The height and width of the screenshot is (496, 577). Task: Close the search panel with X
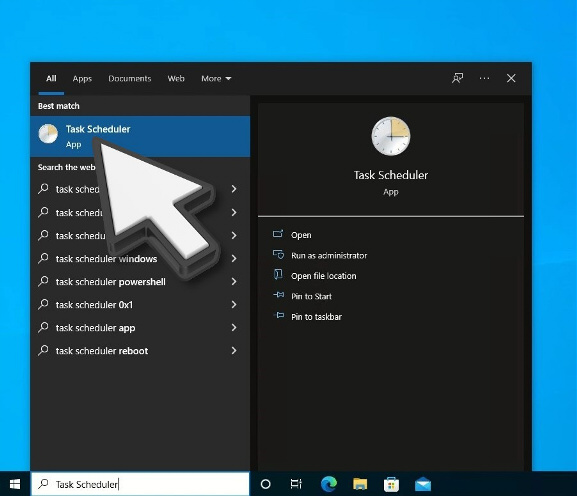[511, 78]
